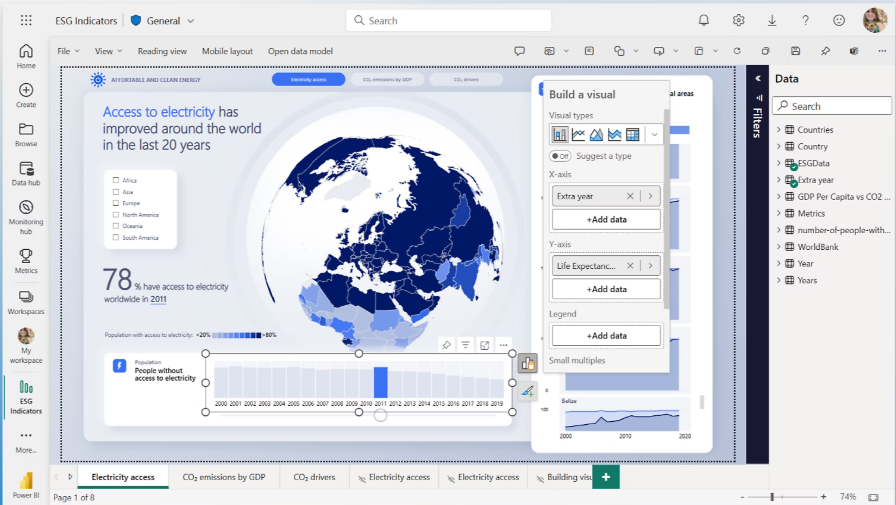
Task: Select area chart visual type
Action: click(x=596, y=134)
